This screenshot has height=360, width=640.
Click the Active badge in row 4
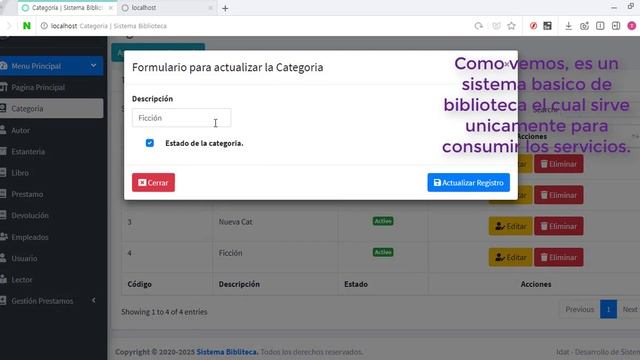point(383,252)
